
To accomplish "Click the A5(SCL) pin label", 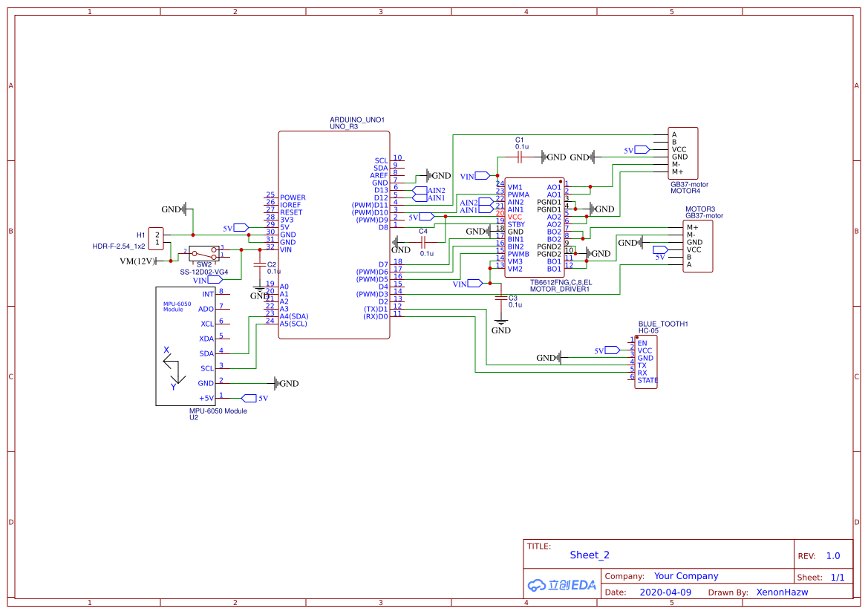I will coord(293,324).
